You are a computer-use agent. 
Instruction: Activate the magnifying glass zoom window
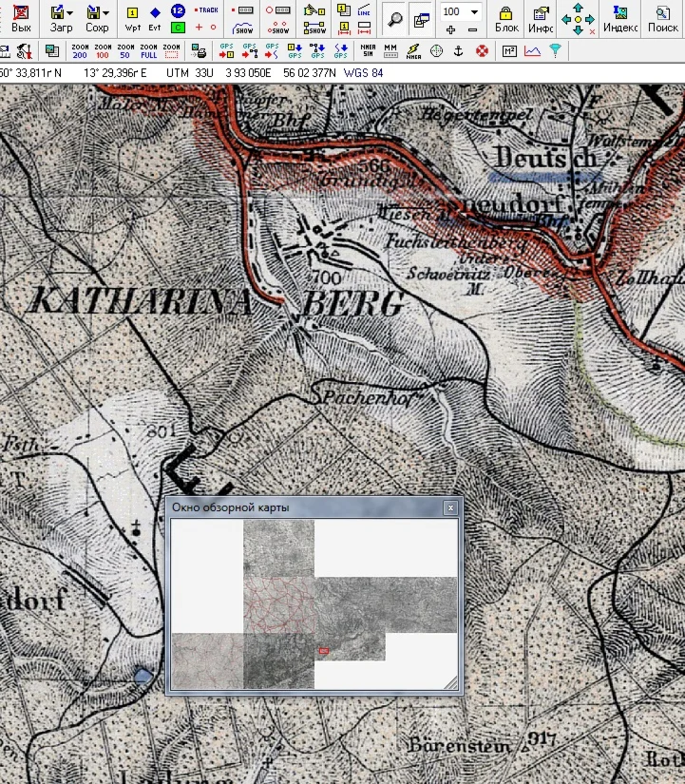(395, 19)
